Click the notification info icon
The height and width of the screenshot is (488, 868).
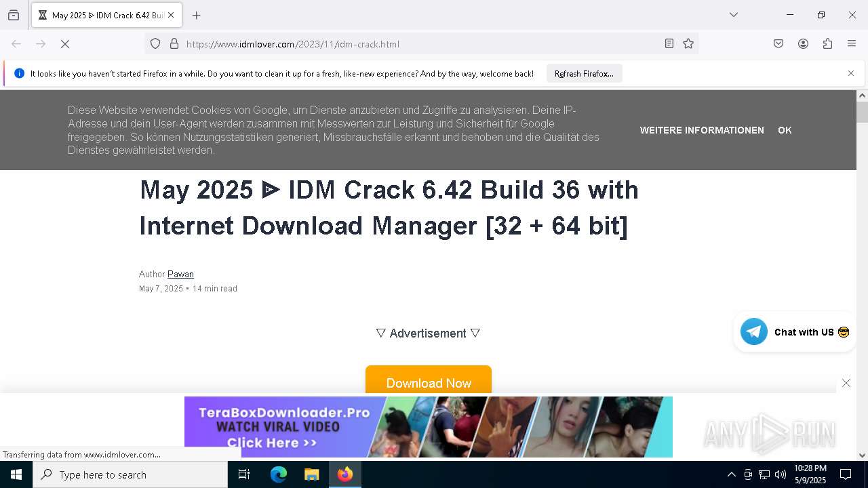click(x=19, y=73)
